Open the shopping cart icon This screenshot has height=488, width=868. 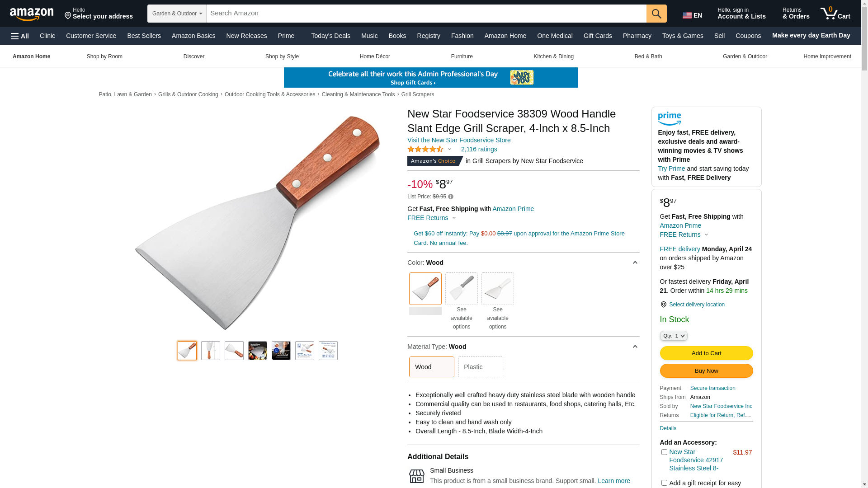835,14
